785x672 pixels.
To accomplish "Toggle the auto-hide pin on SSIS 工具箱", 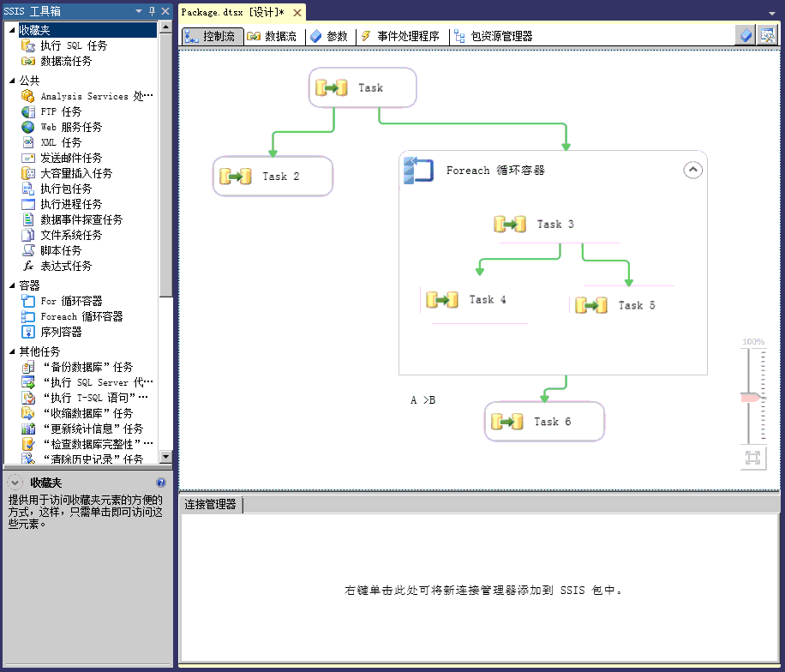I will tap(153, 11).
